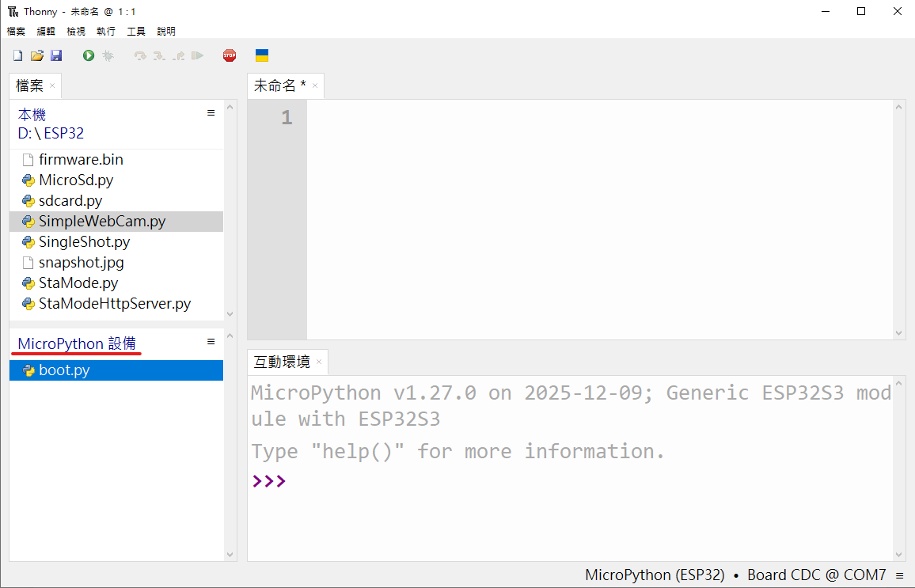
Task: Click the Ukraine flag icon
Action: (262, 55)
